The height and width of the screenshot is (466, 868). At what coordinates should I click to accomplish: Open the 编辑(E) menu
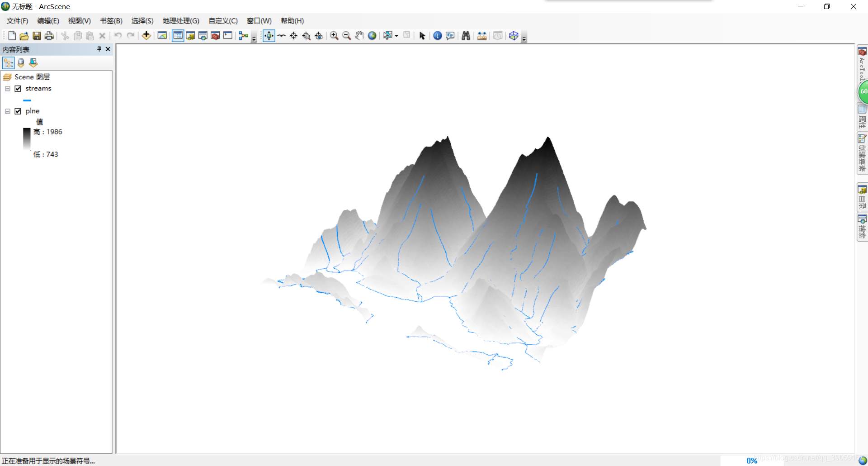[x=48, y=21]
